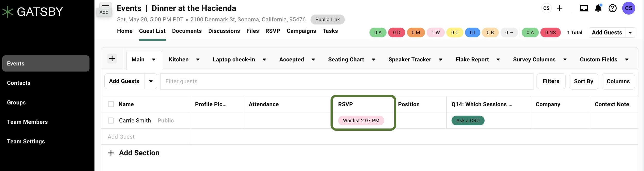Image resolution: width=644 pixels, height=171 pixels.
Task: Open the help question mark icon
Action: [x=612, y=8]
